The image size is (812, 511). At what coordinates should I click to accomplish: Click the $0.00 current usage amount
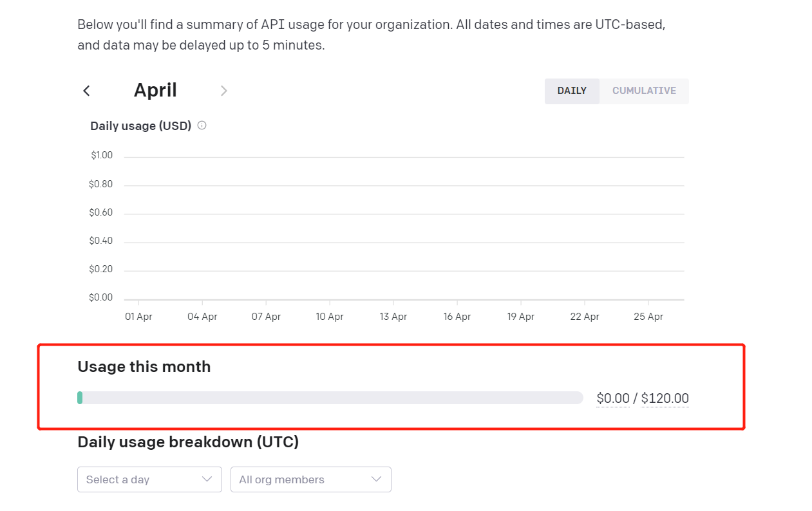click(612, 398)
